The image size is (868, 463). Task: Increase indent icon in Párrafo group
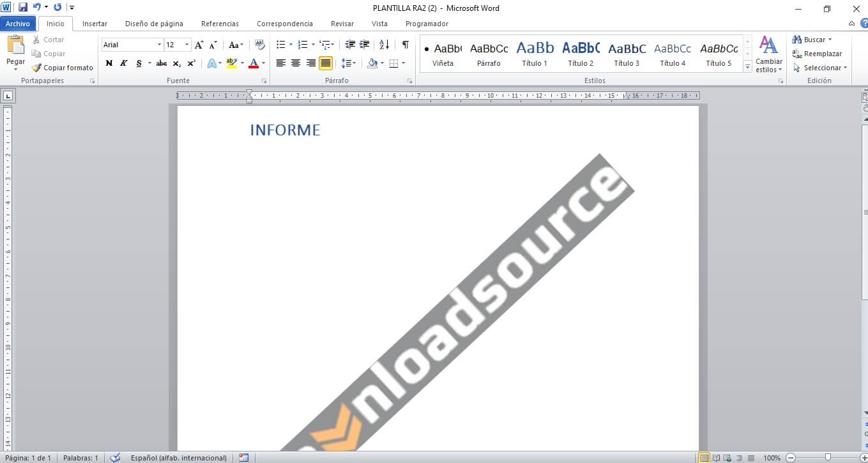pos(365,45)
